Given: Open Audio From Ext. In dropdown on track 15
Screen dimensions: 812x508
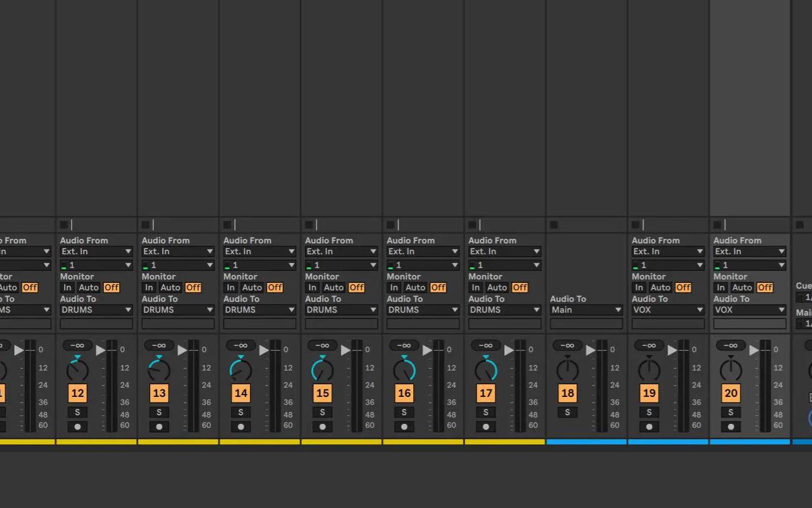Looking at the screenshot, I should 342,251.
